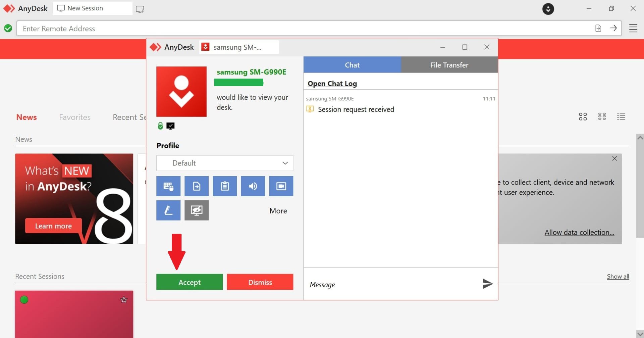Switch to small tiles view
Viewport: 644px width, 338px height.
pyautogui.click(x=602, y=116)
